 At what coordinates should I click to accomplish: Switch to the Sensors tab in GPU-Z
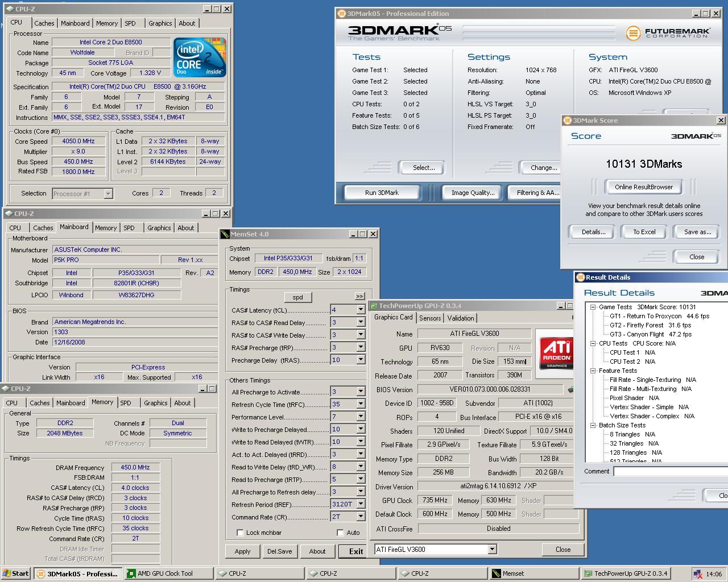click(430, 318)
